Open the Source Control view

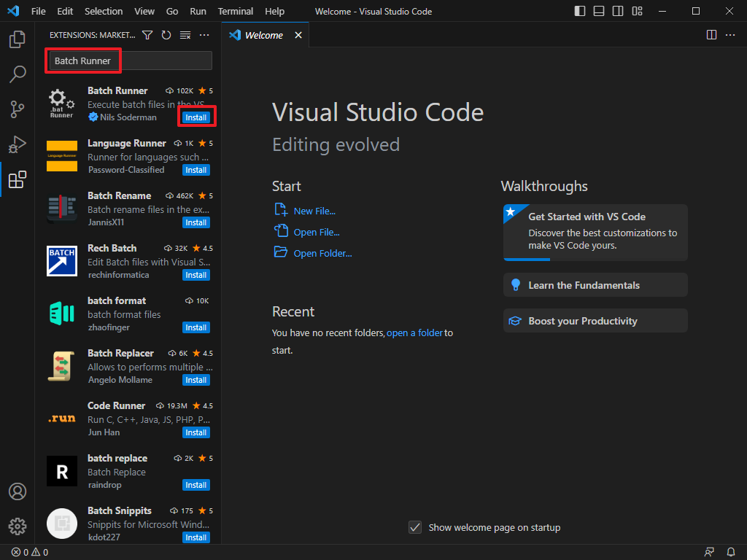tap(18, 109)
